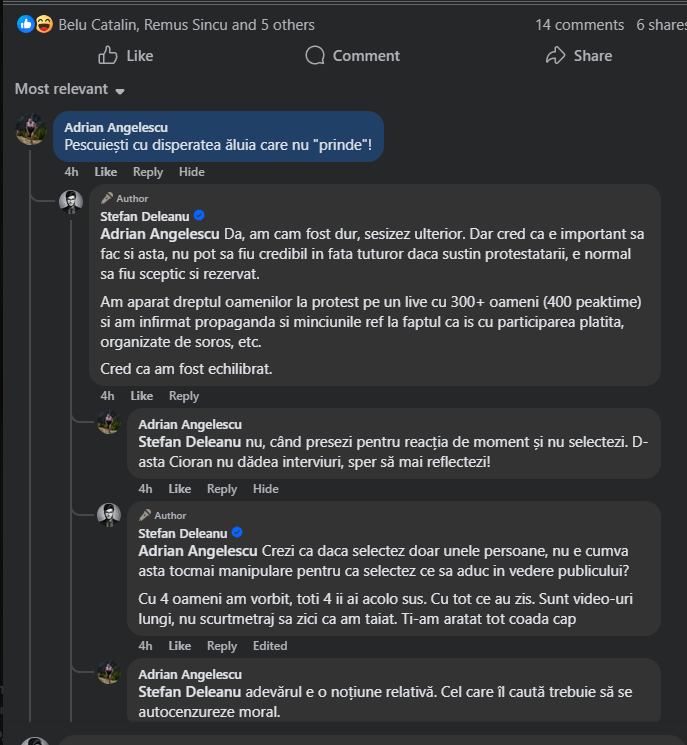Open Stefan Deleanu's profile name in first reply
This screenshot has width=687, height=745.
145,216
